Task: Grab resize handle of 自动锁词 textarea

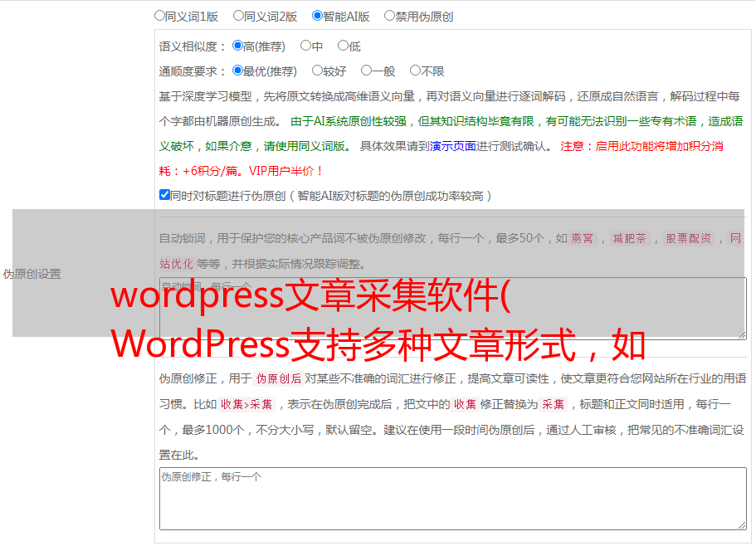Action: coord(742,335)
